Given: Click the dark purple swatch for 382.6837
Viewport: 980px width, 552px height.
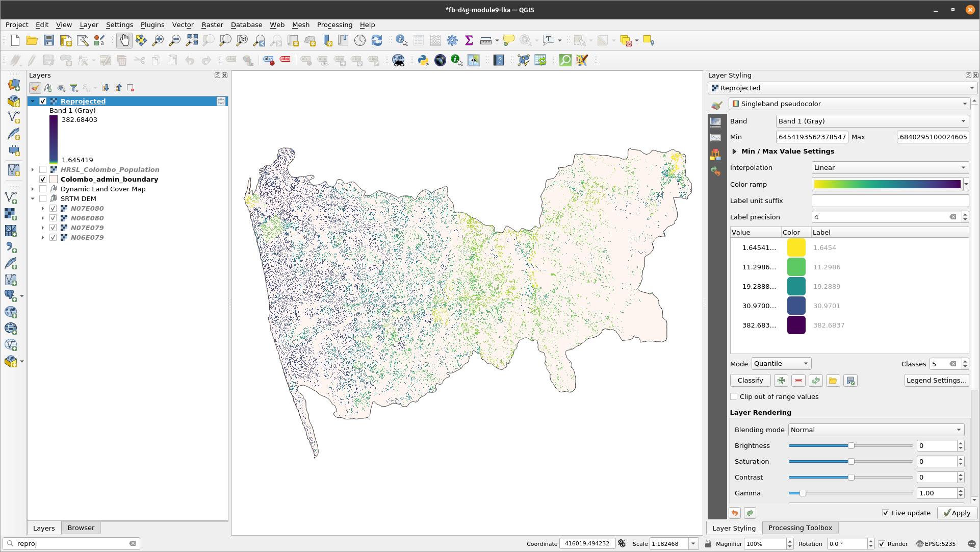Looking at the screenshot, I should coord(796,325).
